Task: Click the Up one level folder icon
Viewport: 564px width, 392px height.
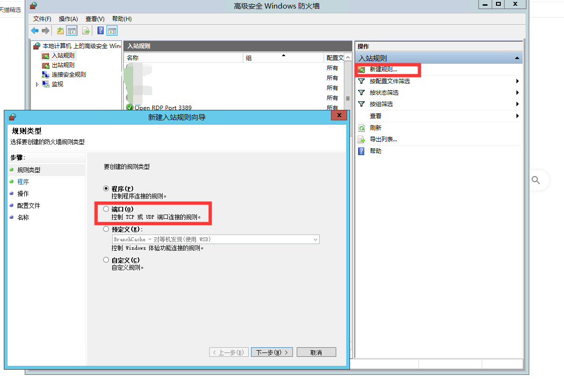Action: tap(60, 30)
